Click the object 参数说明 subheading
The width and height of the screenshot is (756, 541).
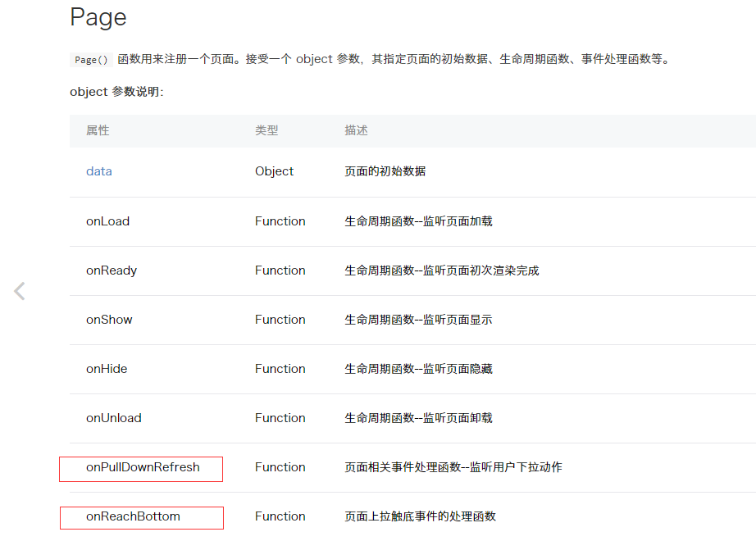116,92
